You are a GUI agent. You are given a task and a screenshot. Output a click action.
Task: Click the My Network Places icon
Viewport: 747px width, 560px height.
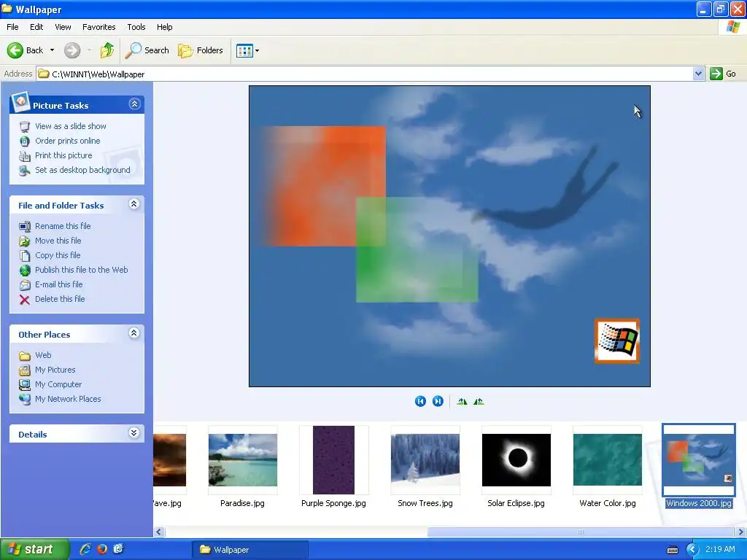(x=25, y=399)
